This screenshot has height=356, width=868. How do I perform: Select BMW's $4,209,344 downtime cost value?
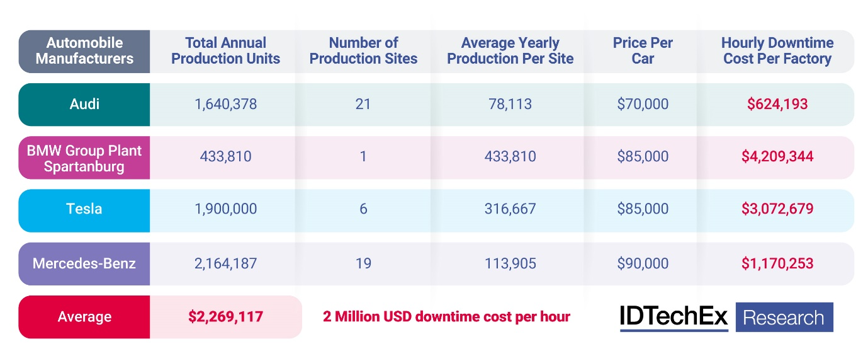click(777, 157)
